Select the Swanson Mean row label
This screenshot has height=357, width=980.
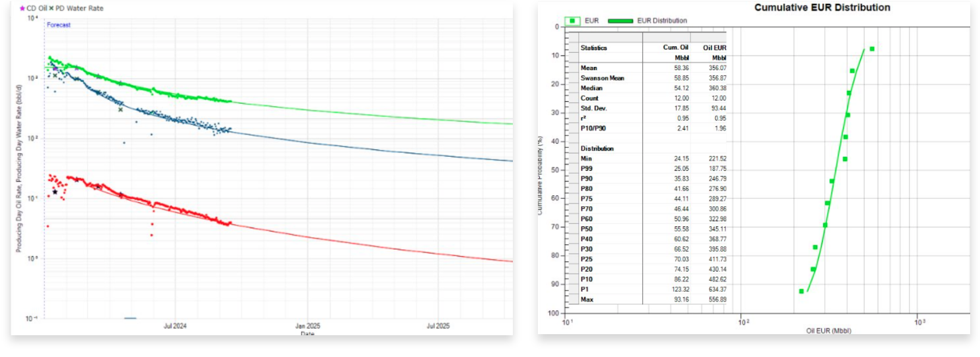point(602,78)
